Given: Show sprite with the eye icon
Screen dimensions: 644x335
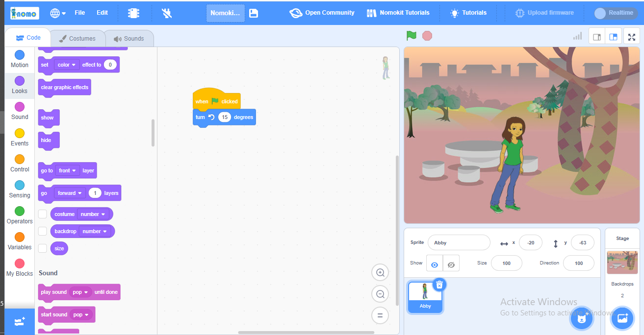Looking at the screenshot, I should tap(435, 263).
